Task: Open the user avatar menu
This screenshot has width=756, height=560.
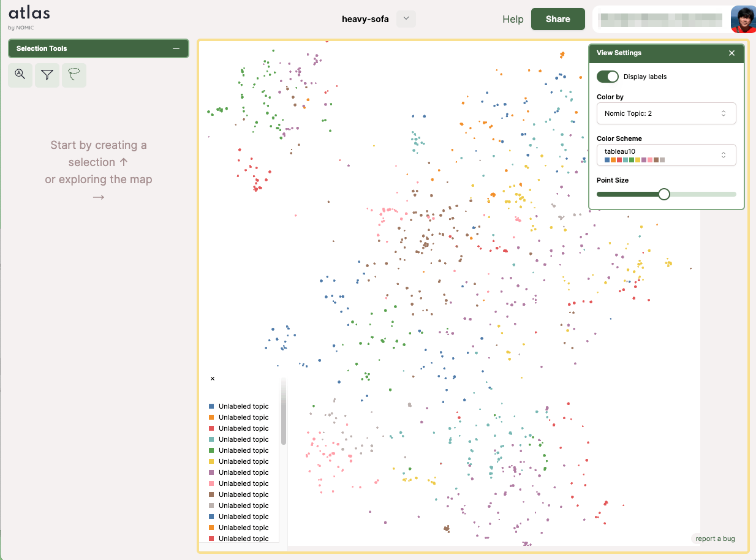Action: pyautogui.click(x=743, y=19)
